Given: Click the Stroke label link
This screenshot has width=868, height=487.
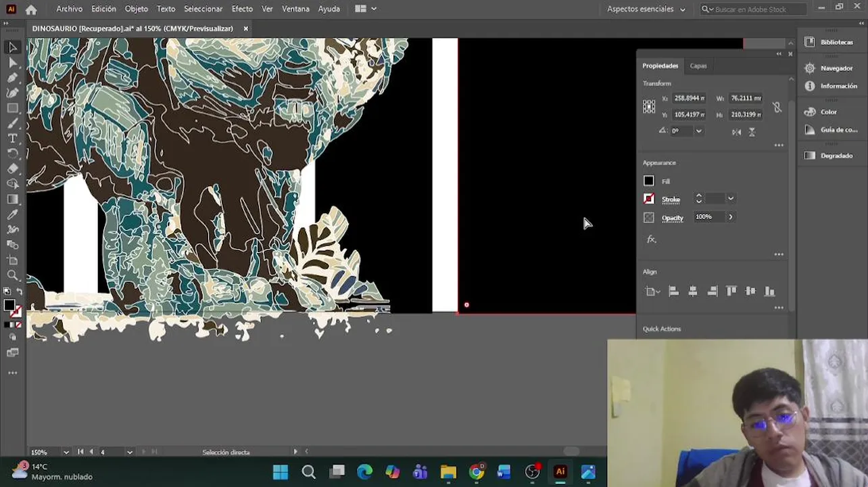Looking at the screenshot, I should point(671,200).
